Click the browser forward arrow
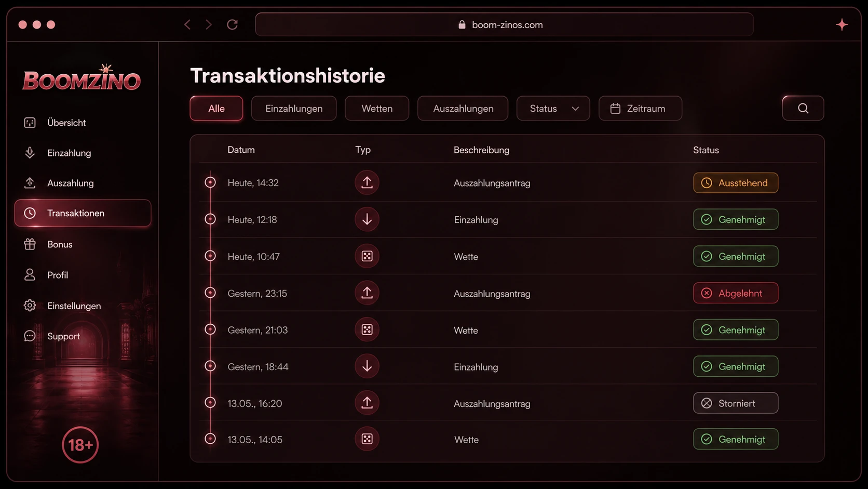The width and height of the screenshot is (868, 489). 209,24
